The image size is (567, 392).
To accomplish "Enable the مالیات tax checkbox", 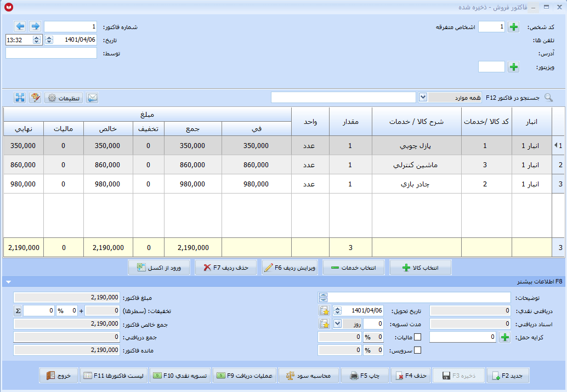I will [x=417, y=337].
